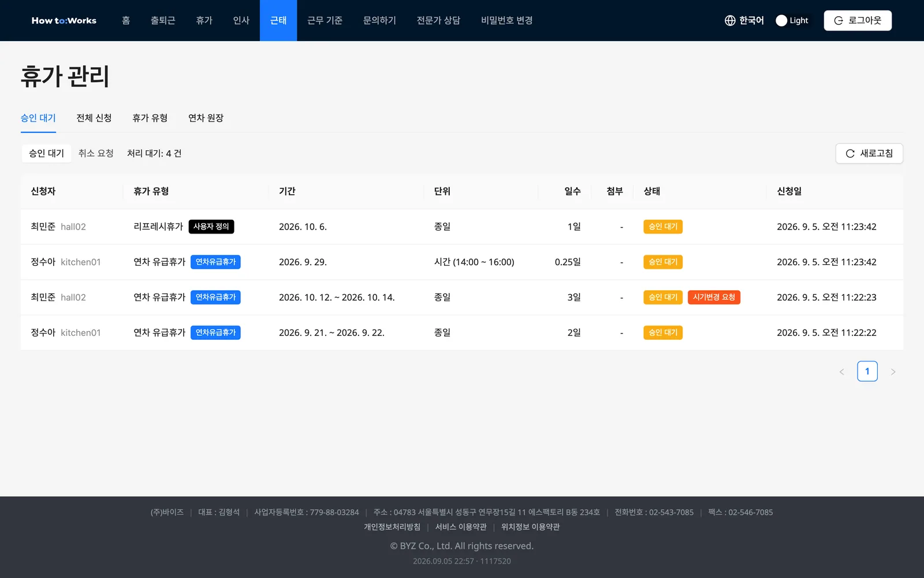Screen dimensions: 924x578
Task: Click the 사용자 정의 badge
Action: [211, 227]
